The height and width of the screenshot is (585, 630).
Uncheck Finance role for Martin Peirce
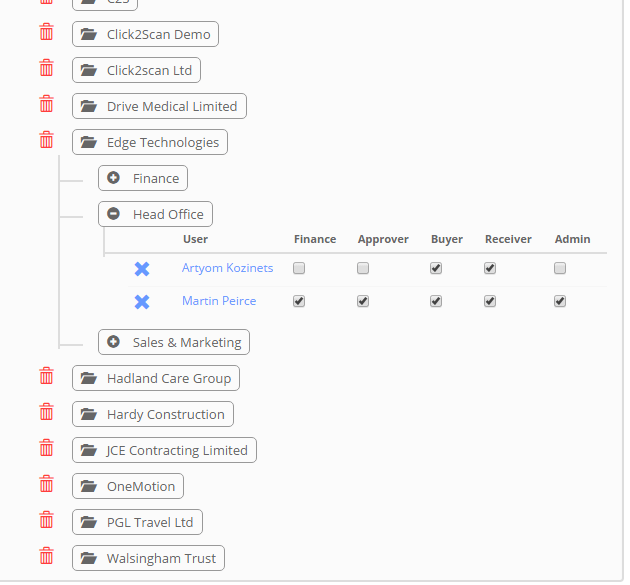point(299,301)
